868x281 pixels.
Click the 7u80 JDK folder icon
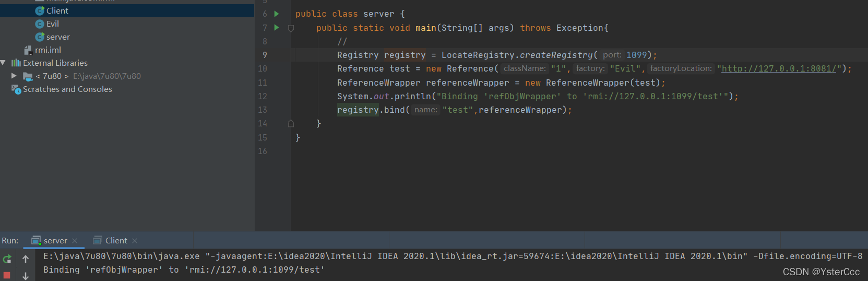(28, 76)
